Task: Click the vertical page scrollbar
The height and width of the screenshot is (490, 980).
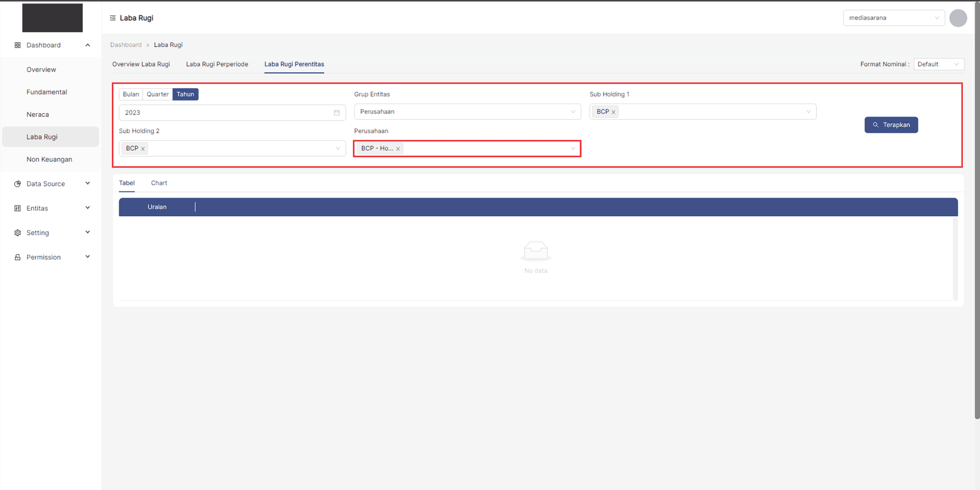Action: (x=977, y=210)
